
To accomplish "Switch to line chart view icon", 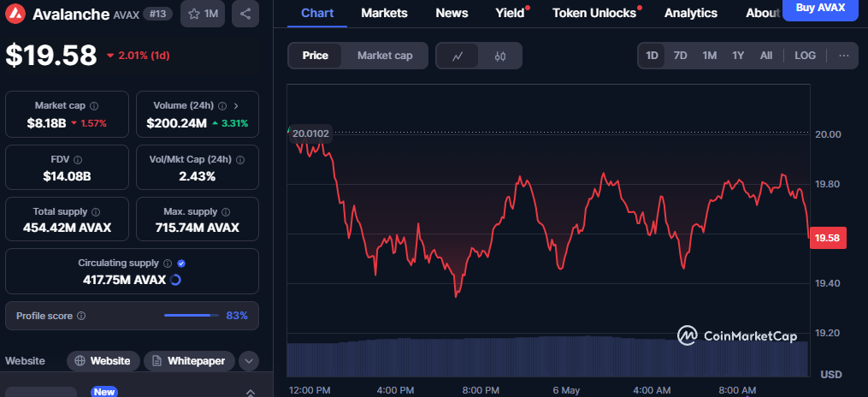I will pos(458,56).
